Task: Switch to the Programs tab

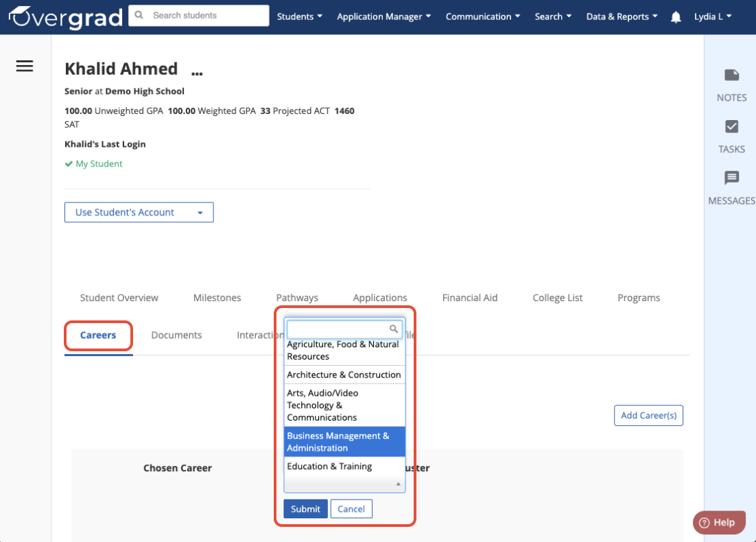Action: click(x=639, y=298)
